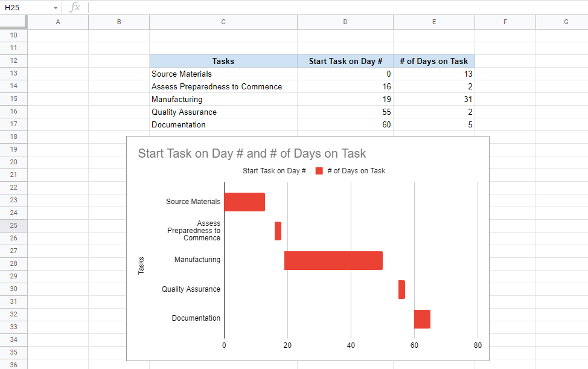Select row 17 header
This screenshot has width=588, height=369.
click(x=13, y=124)
